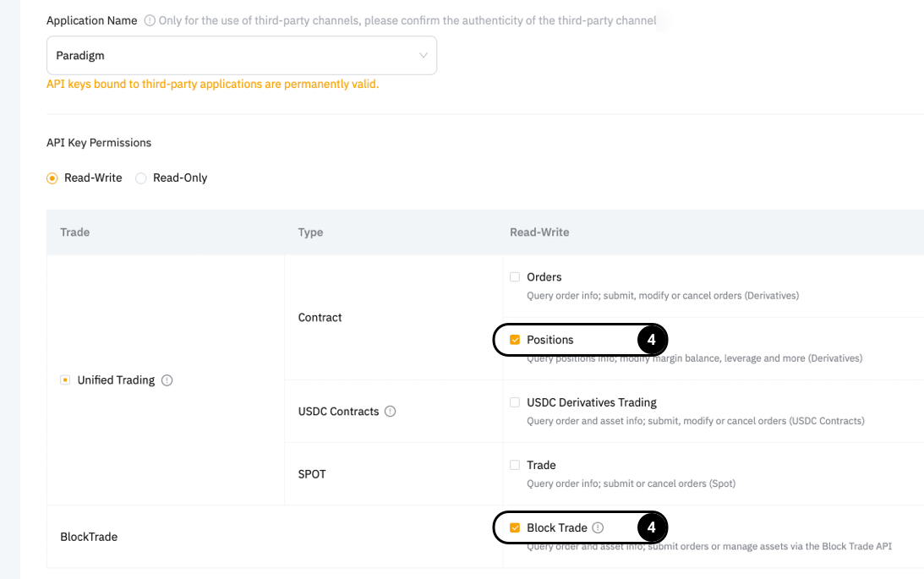Click the info icon beside Block Trade label

tap(598, 528)
